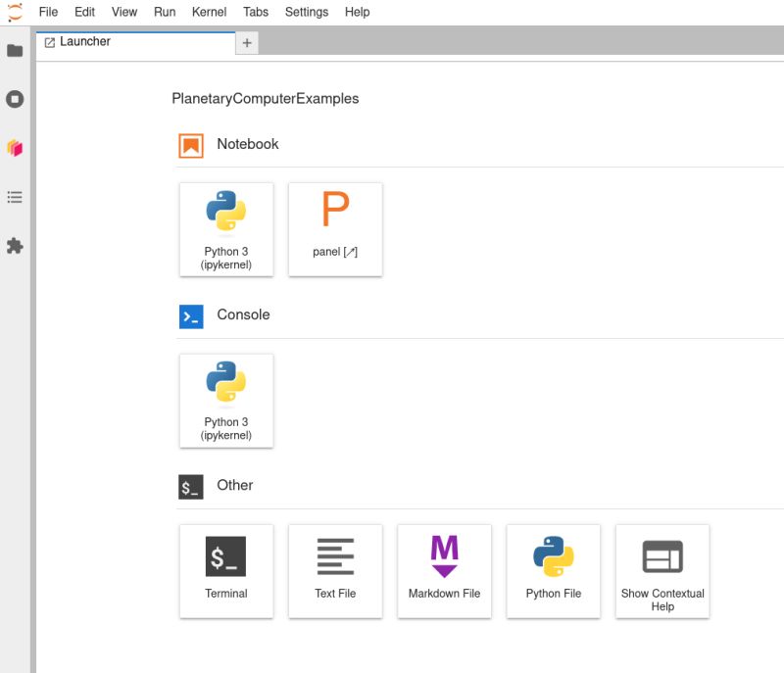
Task: Click the JupyterLab logo icon
Action: (x=15, y=12)
